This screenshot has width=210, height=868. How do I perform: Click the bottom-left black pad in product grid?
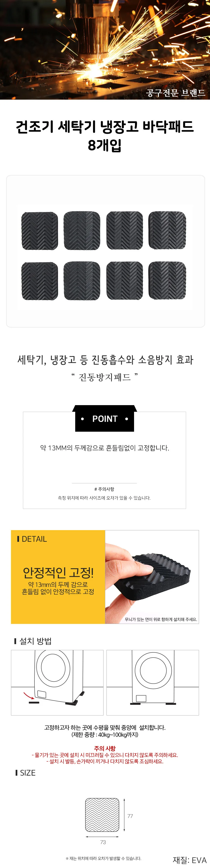click(x=40, y=281)
